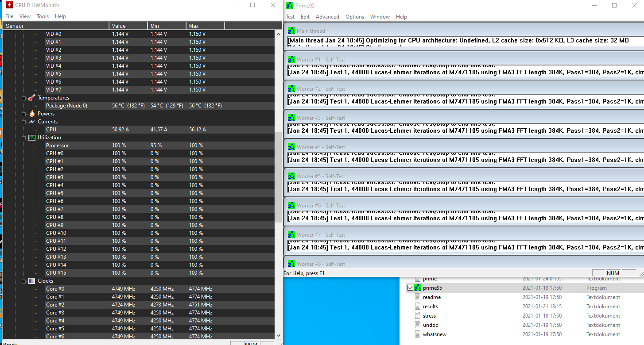Collapse the Utilization tree node

click(24, 138)
